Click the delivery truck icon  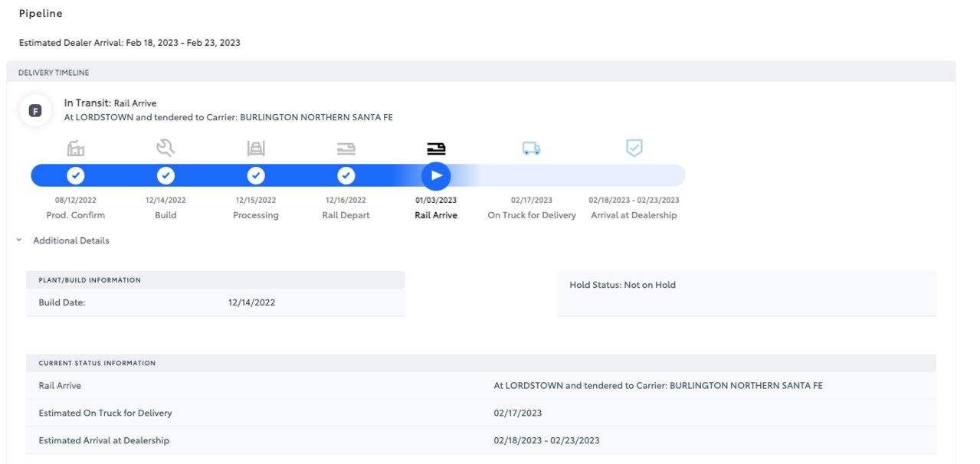coord(532,149)
